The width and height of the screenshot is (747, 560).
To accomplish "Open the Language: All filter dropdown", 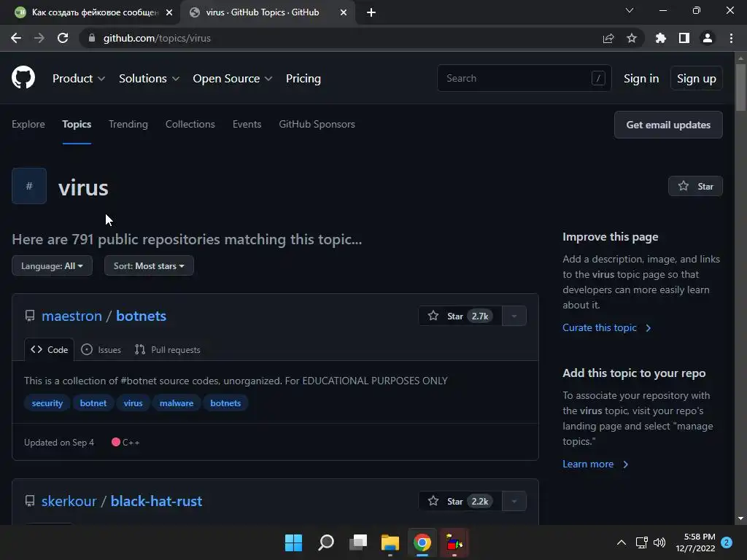I will coord(52,265).
